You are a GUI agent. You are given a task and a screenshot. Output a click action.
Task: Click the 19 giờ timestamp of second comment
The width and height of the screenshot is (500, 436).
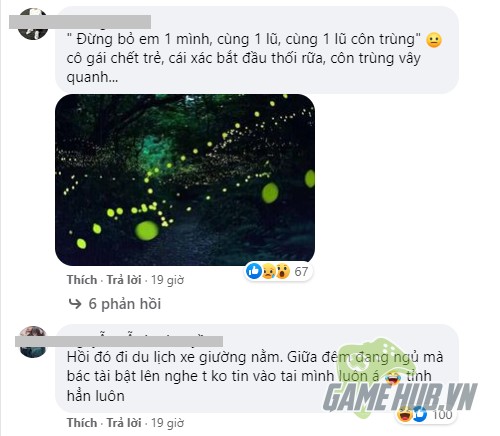pos(167,423)
